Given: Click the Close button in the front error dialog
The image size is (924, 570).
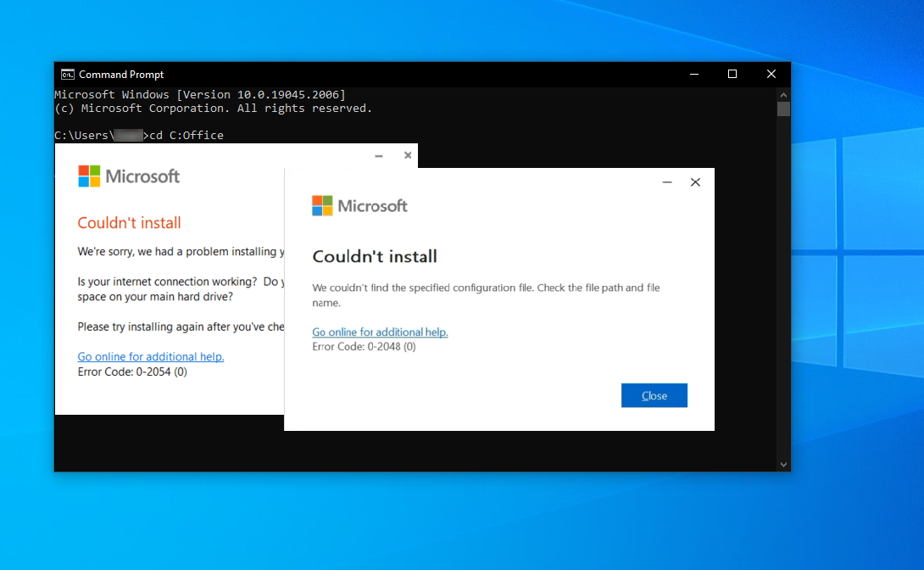Looking at the screenshot, I should pos(654,395).
